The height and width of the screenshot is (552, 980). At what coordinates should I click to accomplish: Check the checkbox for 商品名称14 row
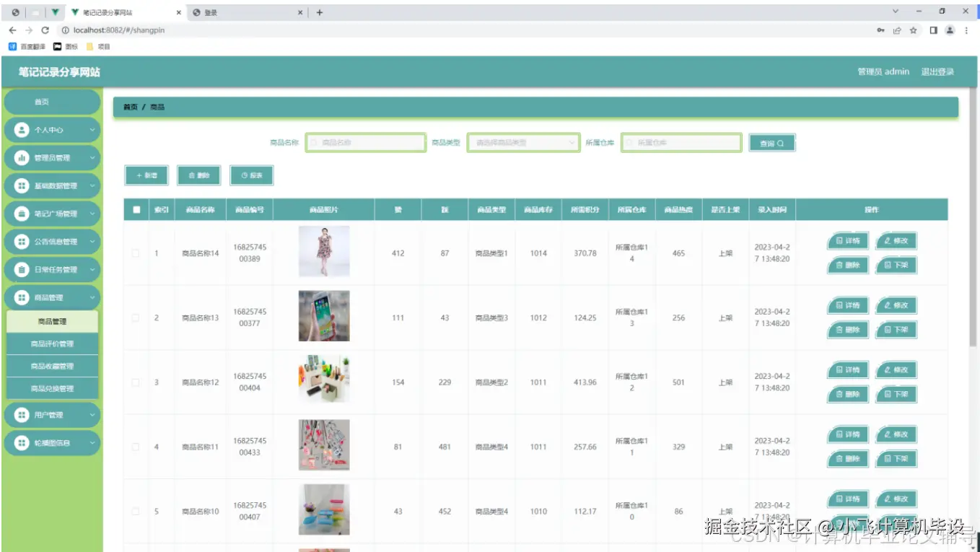134,253
